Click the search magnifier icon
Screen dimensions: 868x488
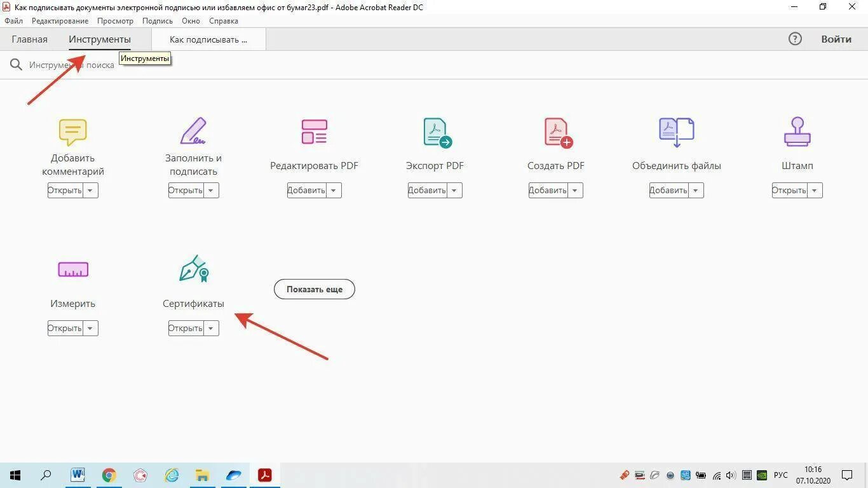tap(16, 64)
